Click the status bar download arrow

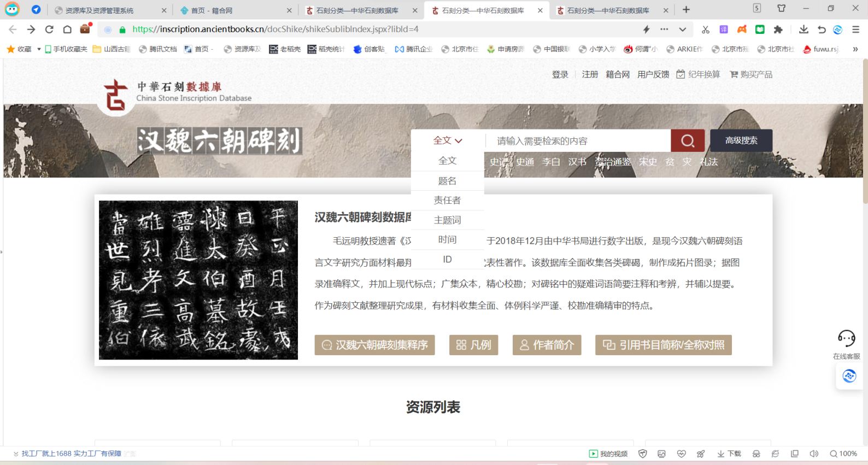721,454
